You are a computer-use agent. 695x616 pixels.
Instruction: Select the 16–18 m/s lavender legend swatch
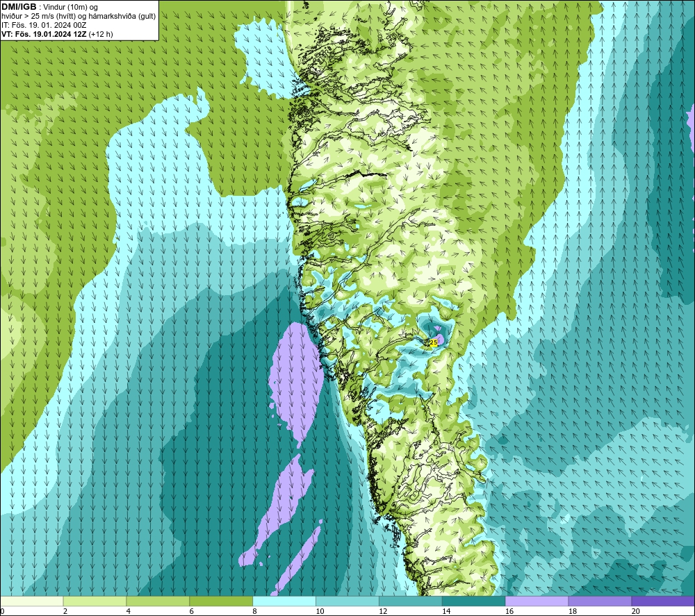(x=537, y=601)
